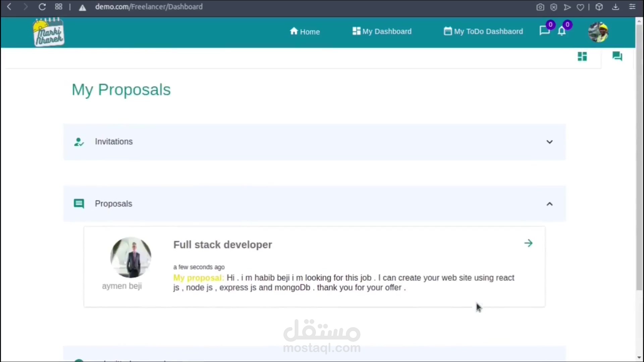Reload the page in browser

pos(42,7)
